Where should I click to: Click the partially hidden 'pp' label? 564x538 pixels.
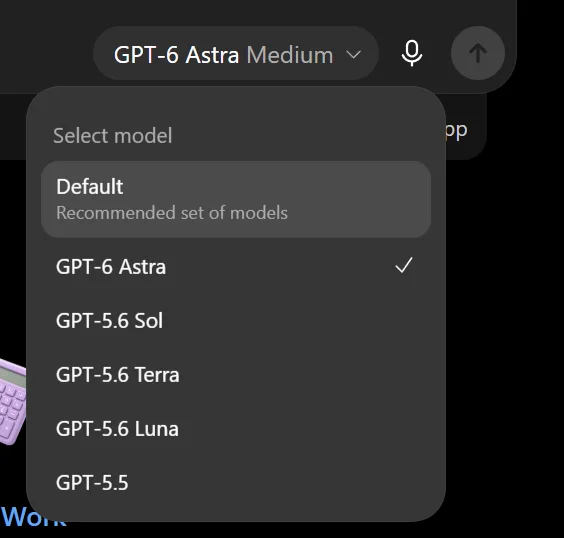(457, 131)
